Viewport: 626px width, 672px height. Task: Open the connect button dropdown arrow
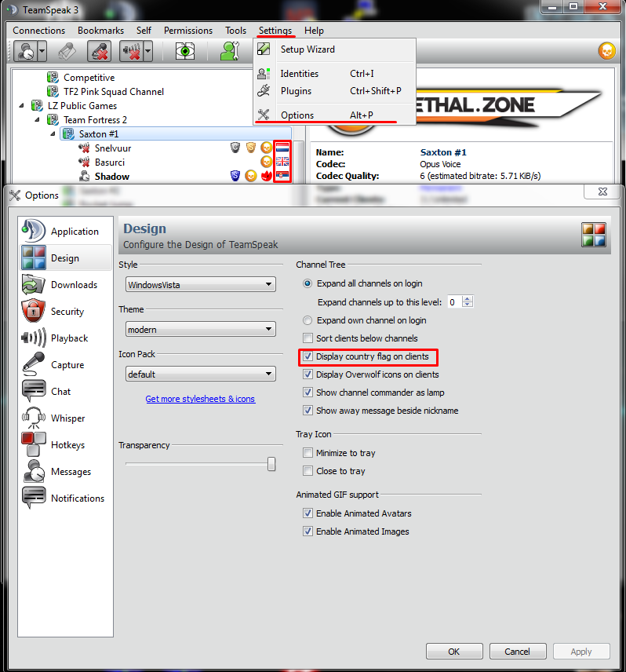42,52
